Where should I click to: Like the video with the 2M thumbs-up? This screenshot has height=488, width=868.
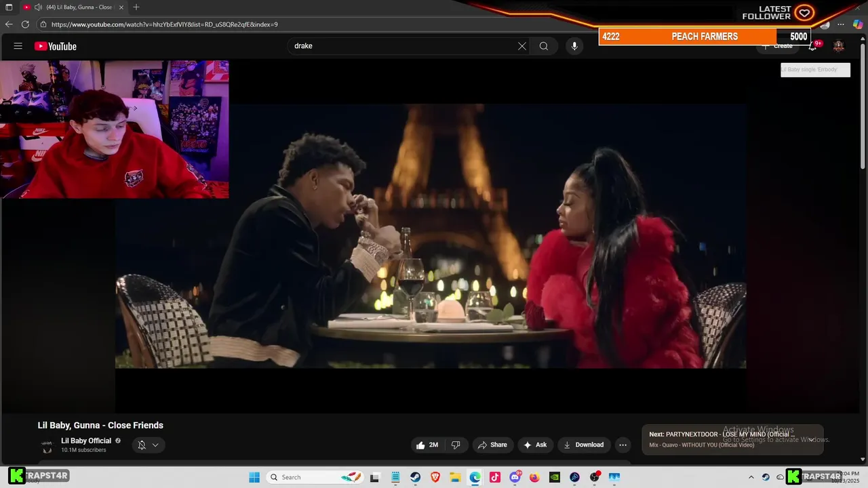tap(427, 445)
